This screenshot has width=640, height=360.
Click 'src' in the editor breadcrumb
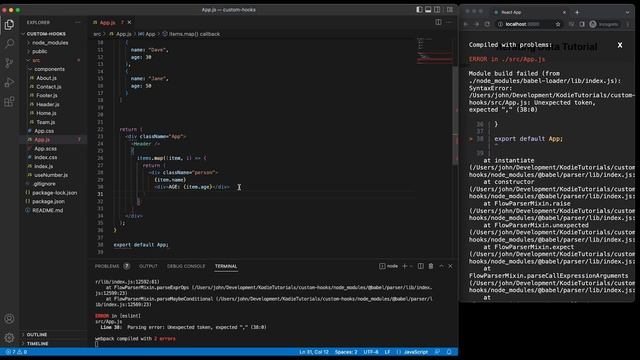(x=97, y=34)
